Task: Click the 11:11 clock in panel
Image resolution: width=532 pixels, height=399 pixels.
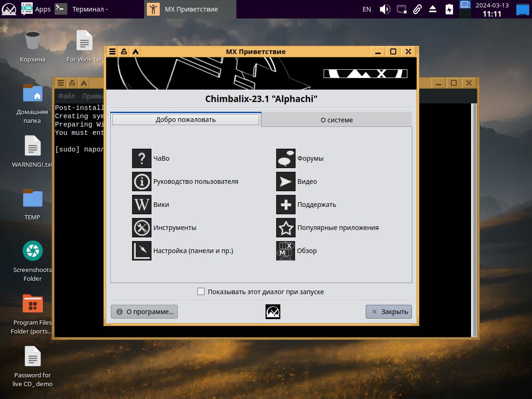Action: click(x=492, y=14)
